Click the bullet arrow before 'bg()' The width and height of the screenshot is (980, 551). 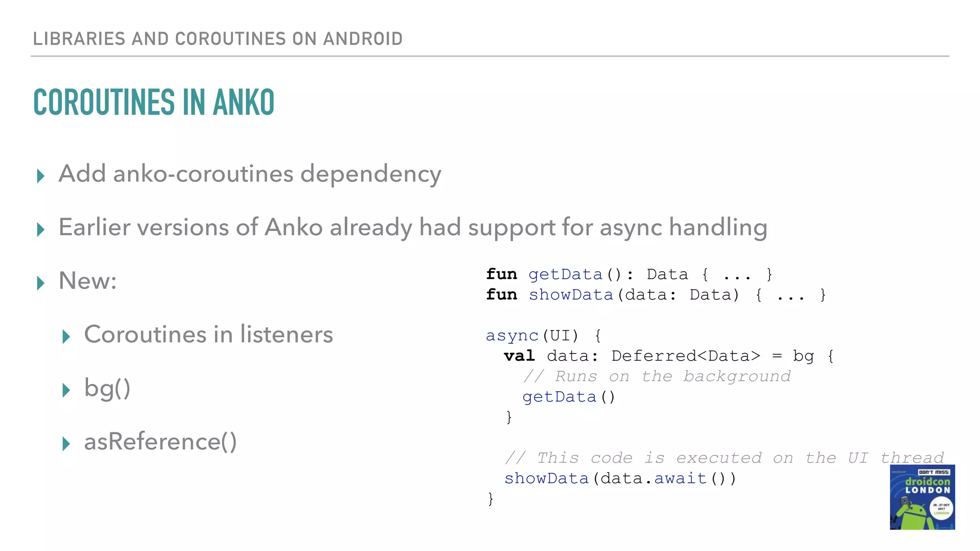coord(66,390)
